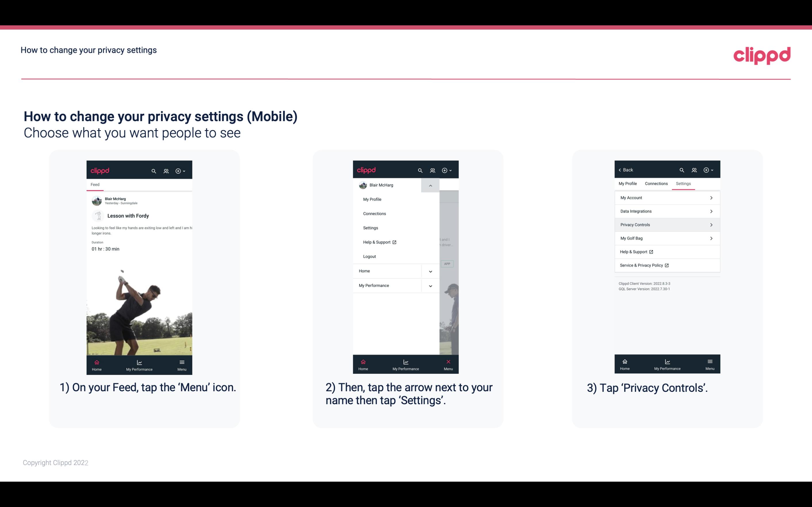Expand the Home dropdown in menu
This screenshot has height=507, width=812.
(x=430, y=270)
